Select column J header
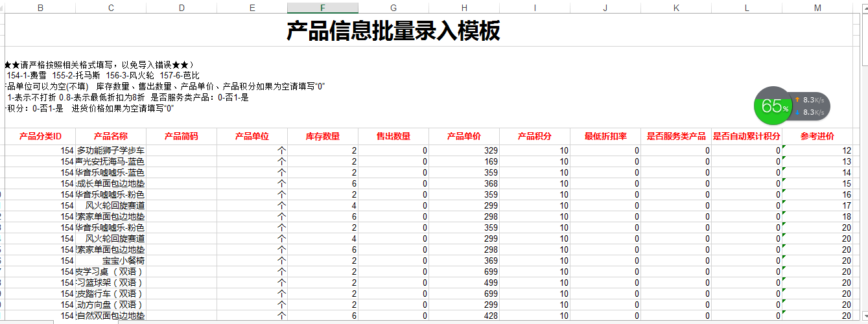 pyautogui.click(x=605, y=8)
